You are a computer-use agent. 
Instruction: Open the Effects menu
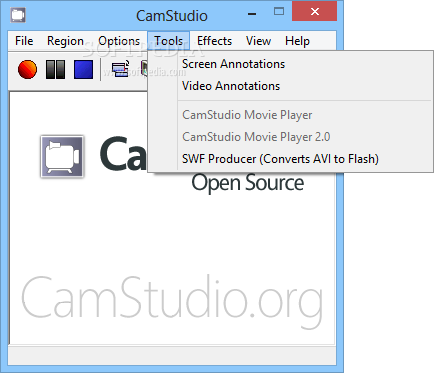[x=214, y=41]
